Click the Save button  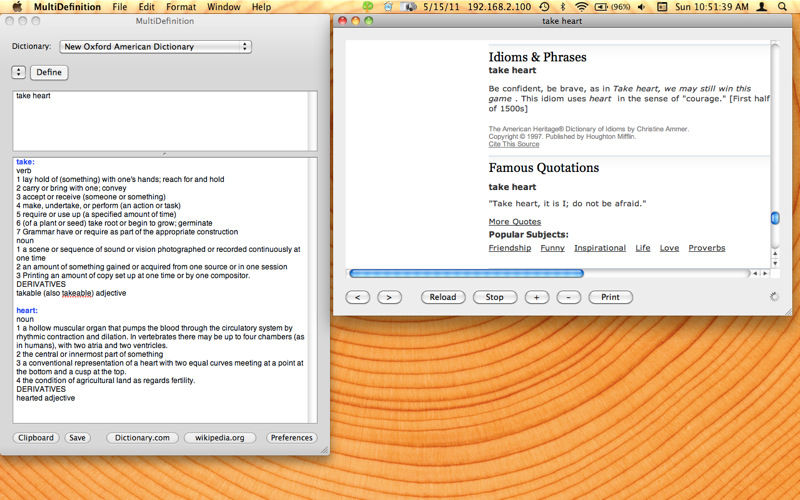coord(78,438)
